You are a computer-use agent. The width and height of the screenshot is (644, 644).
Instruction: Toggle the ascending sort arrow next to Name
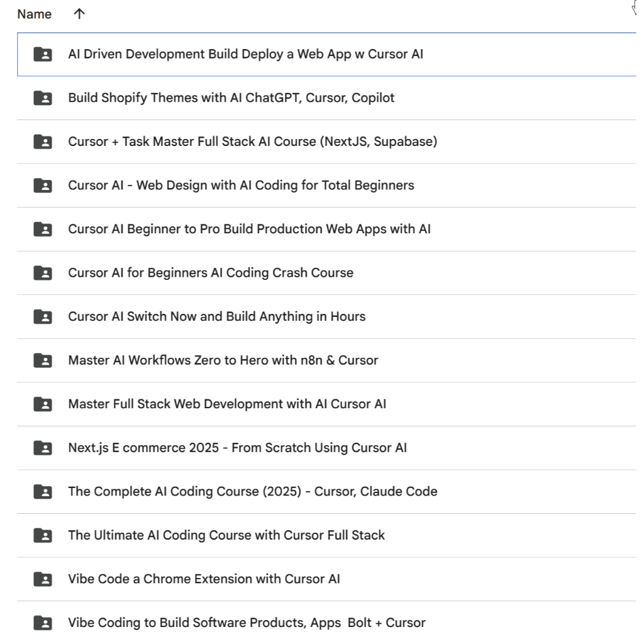coord(79,14)
